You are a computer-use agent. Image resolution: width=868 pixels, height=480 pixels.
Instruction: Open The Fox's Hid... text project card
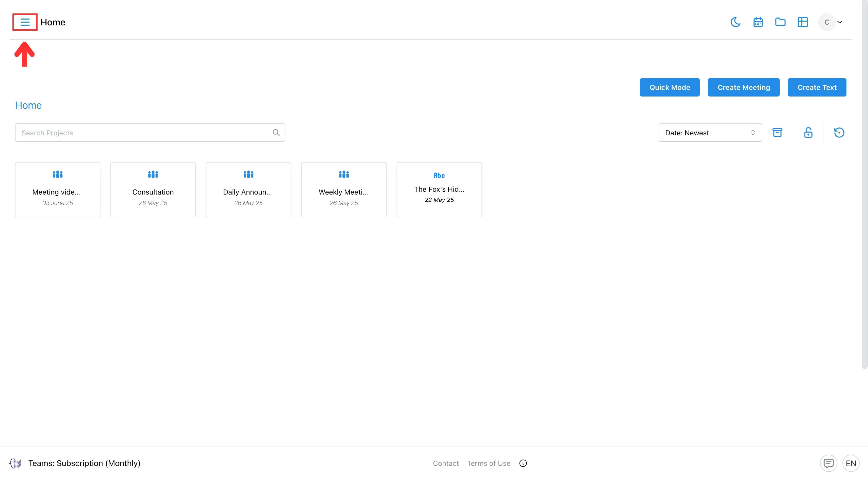[x=439, y=189]
